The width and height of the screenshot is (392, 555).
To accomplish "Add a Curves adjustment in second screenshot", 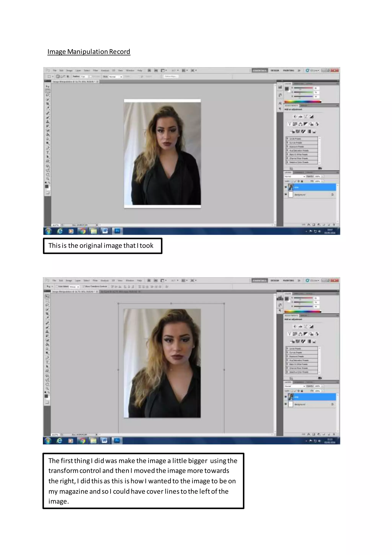I will coord(306,326).
